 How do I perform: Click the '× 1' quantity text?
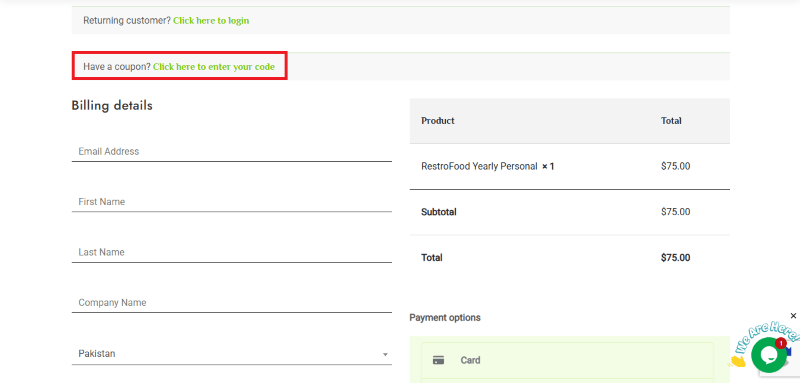click(548, 166)
